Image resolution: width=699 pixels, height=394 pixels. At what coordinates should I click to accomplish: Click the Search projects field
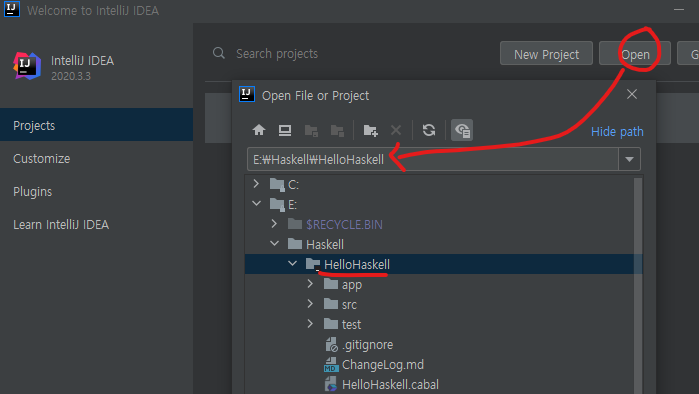tap(277, 53)
